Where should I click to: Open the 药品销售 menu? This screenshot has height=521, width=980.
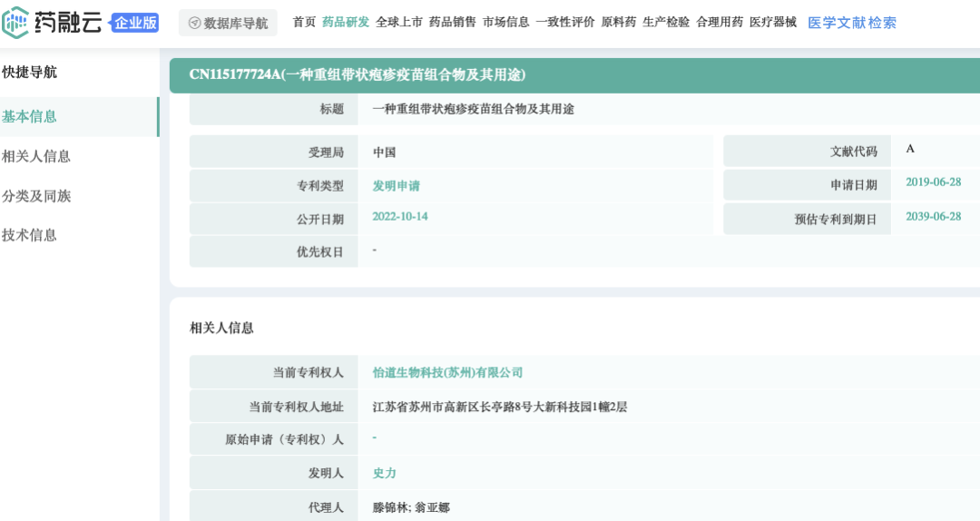click(x=453, y=23)
